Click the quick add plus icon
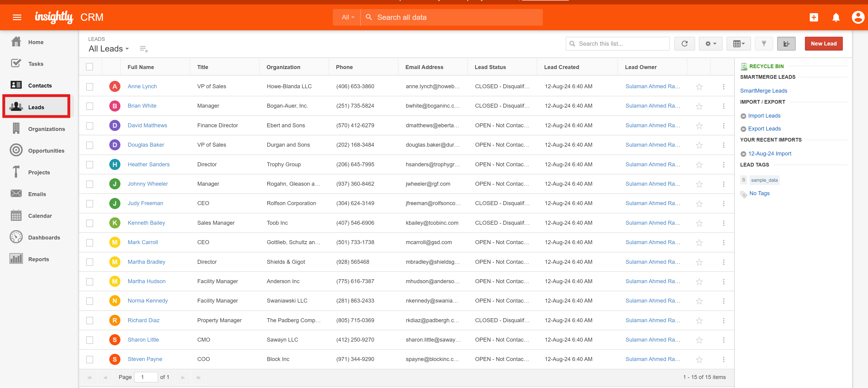868x388 pixels. click(814, 17)
